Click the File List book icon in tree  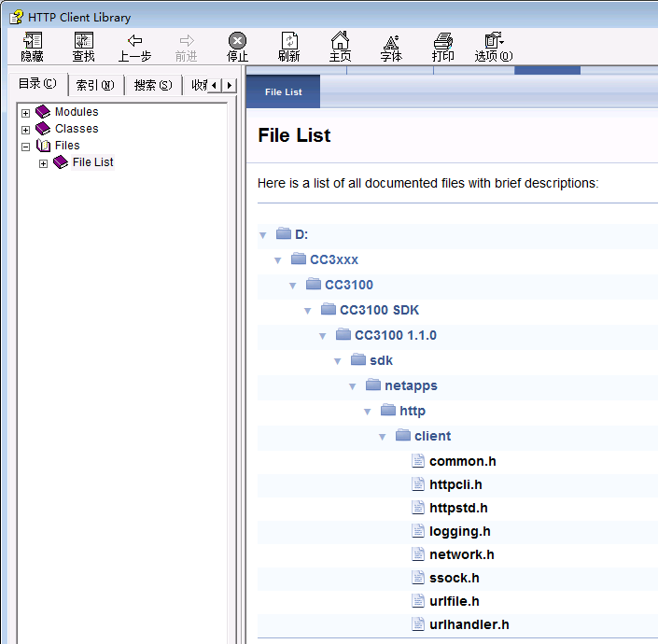point(61,162)
